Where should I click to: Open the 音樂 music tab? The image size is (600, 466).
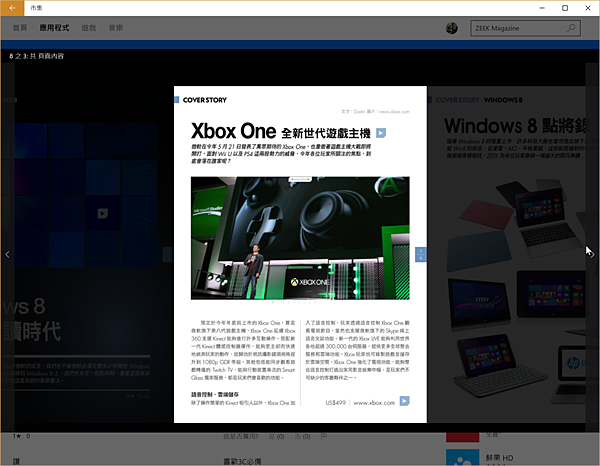click(116, 28)
